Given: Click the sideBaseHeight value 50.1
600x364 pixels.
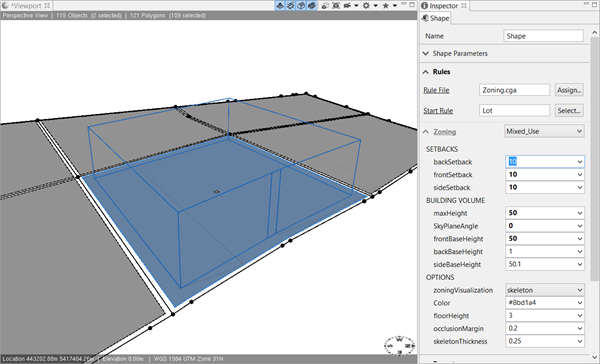Looking at the screenshot, I should [x=515, y=264].
